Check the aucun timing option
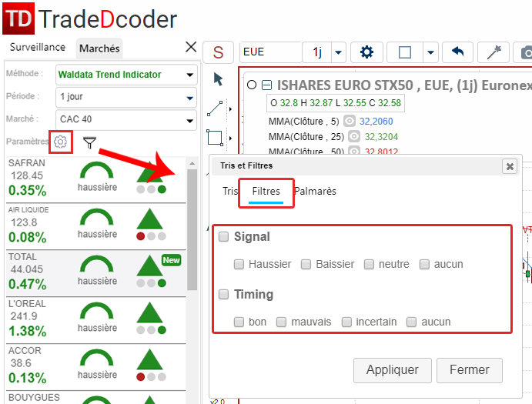 click(x=412, y=322)
